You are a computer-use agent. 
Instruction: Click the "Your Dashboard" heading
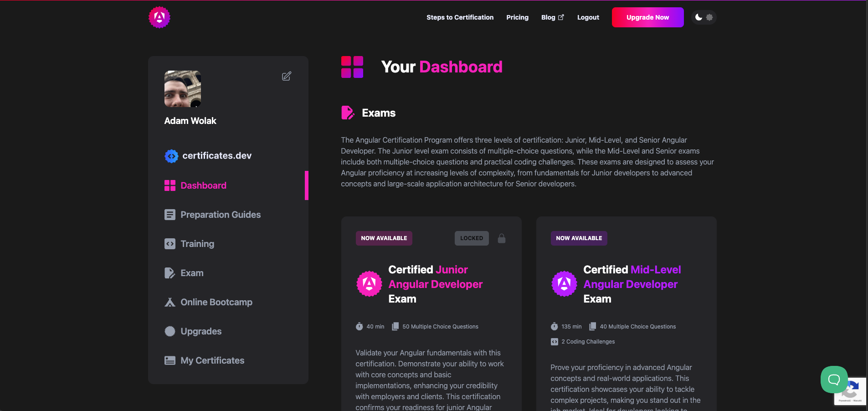point(442,67)
